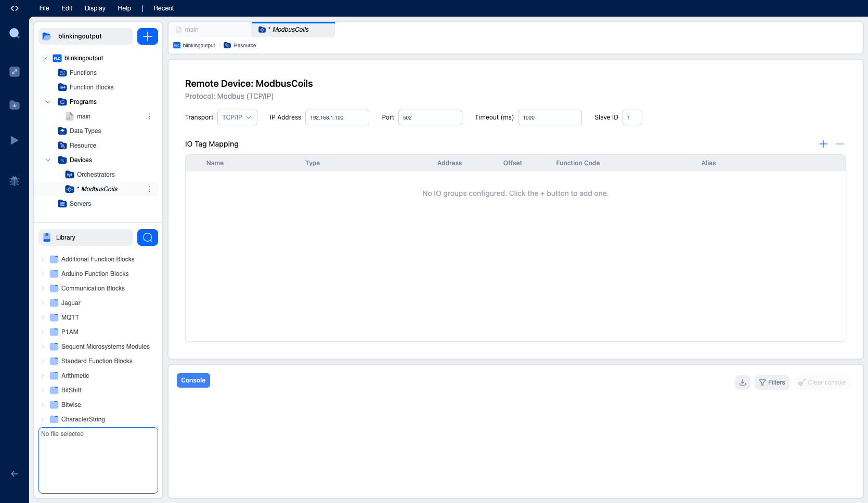Click the Console button
This screenshot has height=503, width=868.
point(193,380)
